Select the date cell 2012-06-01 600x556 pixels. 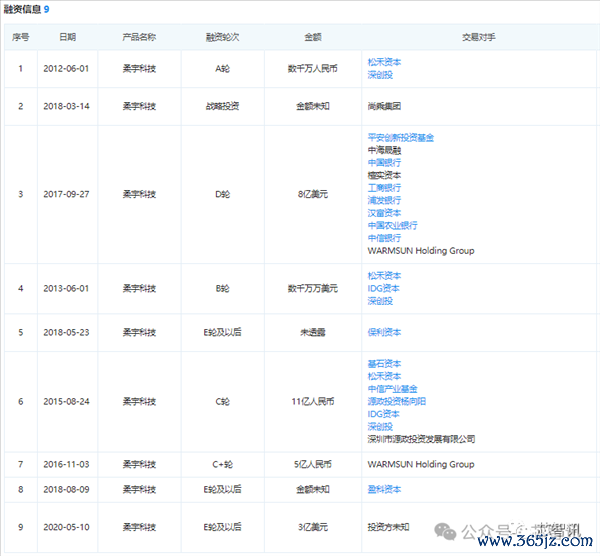tap(66, 68)
